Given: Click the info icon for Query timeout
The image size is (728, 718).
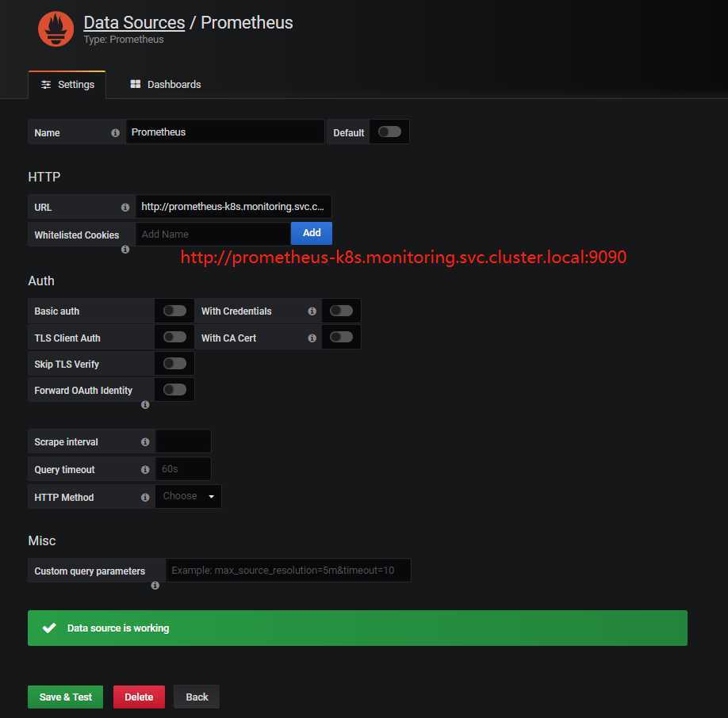Looking at the screenshot, I should pos(145,470).
